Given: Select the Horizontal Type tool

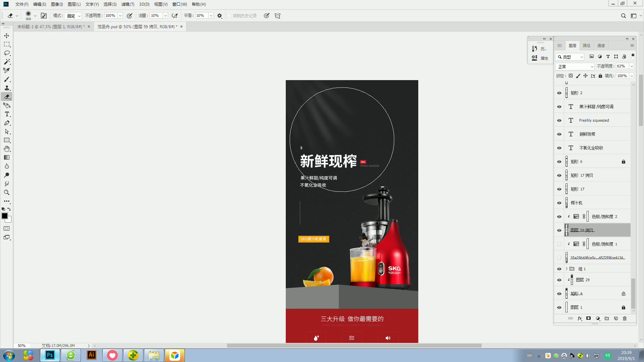Looking at the screenshot, I should point(7,114).
